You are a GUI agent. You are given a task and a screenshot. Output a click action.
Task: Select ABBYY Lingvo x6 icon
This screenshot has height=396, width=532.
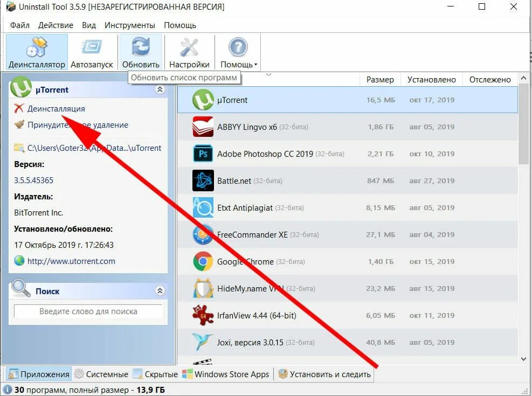(x=203, y=127)
